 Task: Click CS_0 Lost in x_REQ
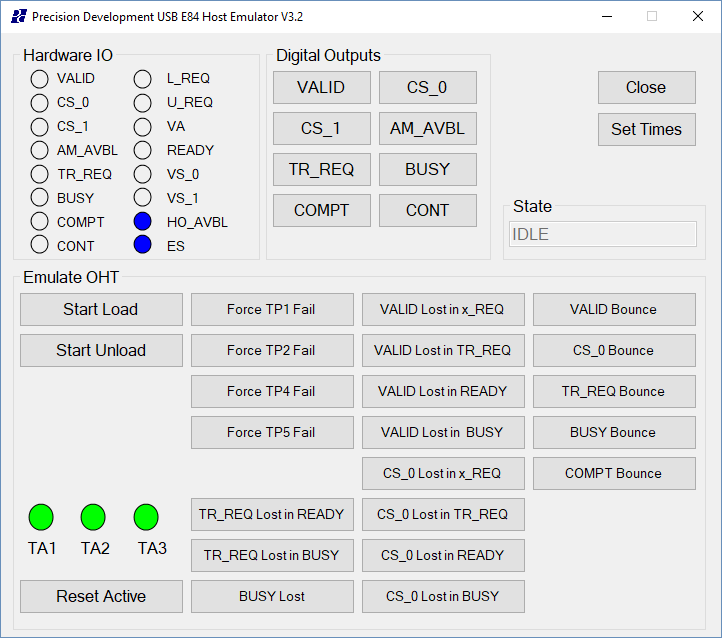(x=443, y=473)
